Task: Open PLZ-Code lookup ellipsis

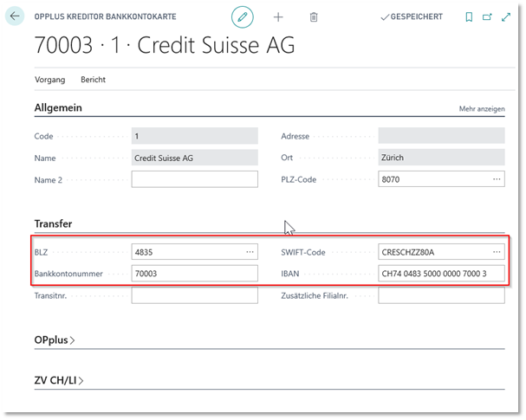Action: point(497,179)
